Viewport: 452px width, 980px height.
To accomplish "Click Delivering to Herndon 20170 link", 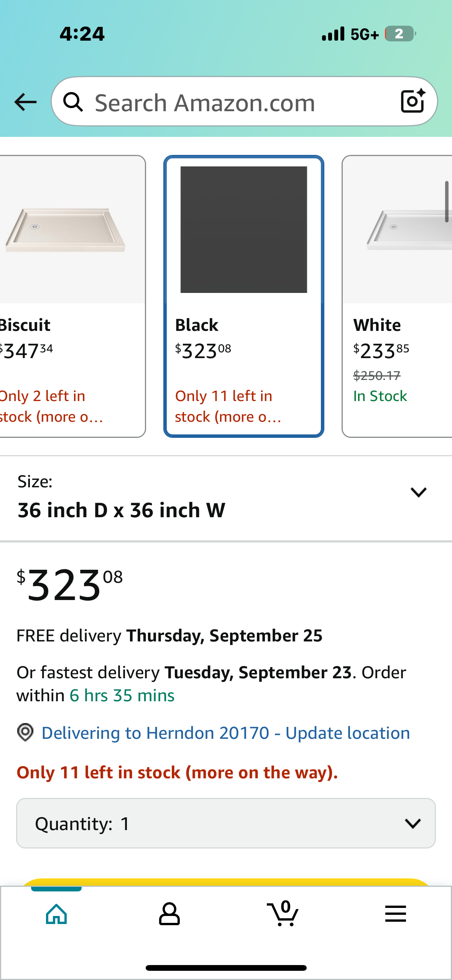I will pyautogui.click(x=225, y=733).
